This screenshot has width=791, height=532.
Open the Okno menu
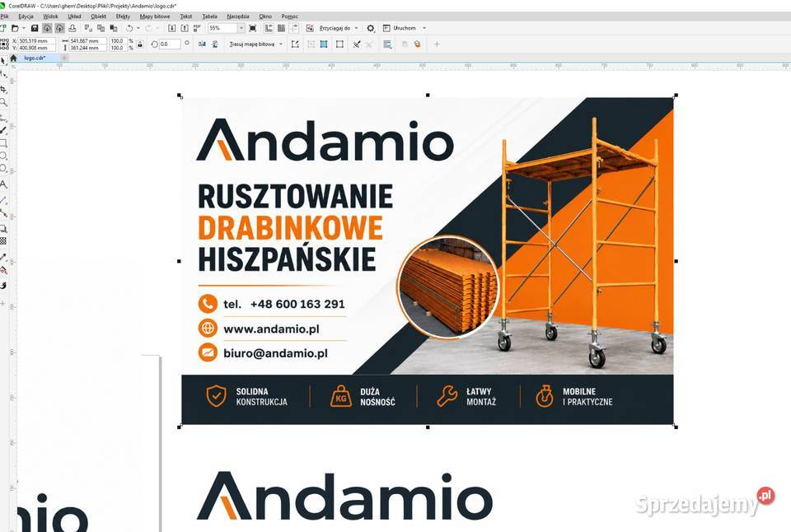(x=265, y=16)
